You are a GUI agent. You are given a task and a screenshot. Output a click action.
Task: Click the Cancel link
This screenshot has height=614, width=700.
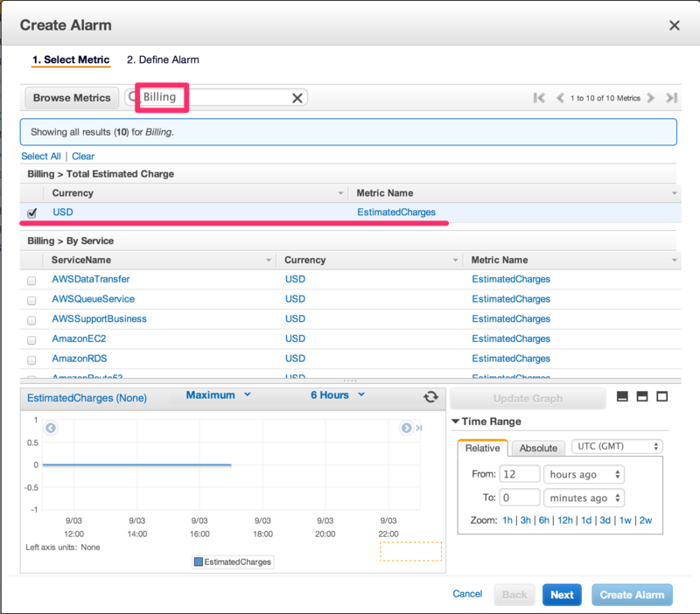click(467, 594)
